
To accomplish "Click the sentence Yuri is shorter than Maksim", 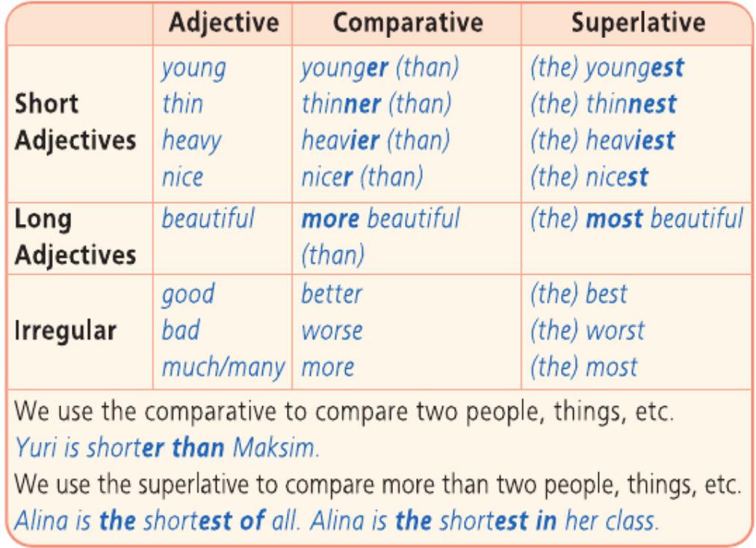I will pos(167,448).
